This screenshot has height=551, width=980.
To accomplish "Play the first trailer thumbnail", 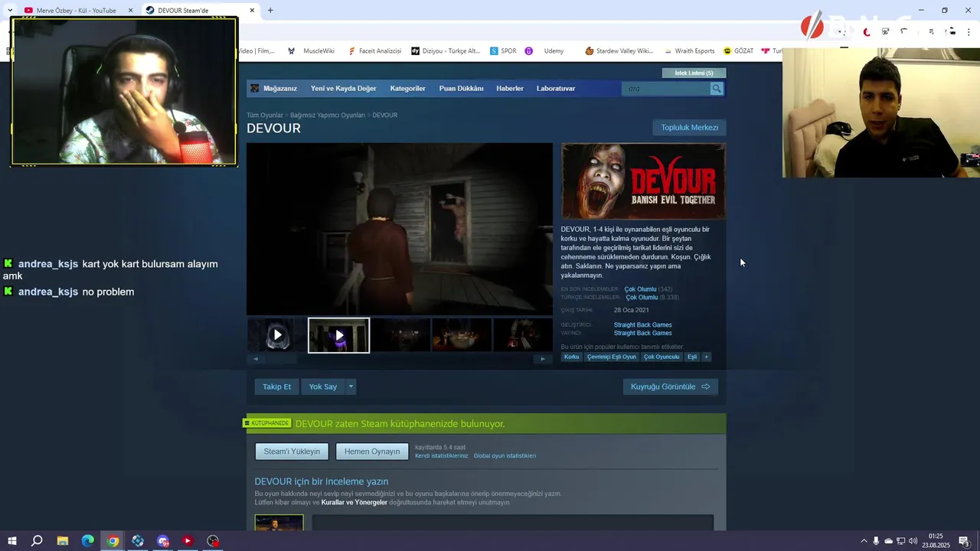I will [277, 335].
